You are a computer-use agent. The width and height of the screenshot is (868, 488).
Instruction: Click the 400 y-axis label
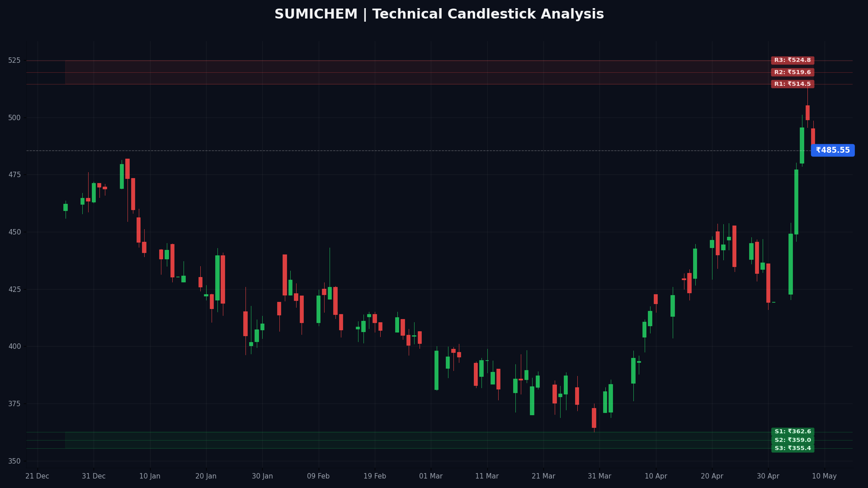coord(14,347)
